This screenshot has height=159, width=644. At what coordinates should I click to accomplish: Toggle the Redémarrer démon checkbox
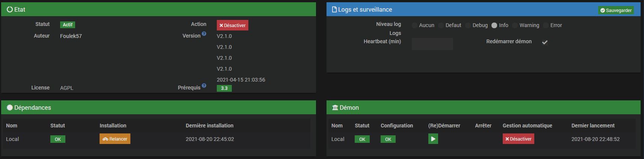[544, 42]
